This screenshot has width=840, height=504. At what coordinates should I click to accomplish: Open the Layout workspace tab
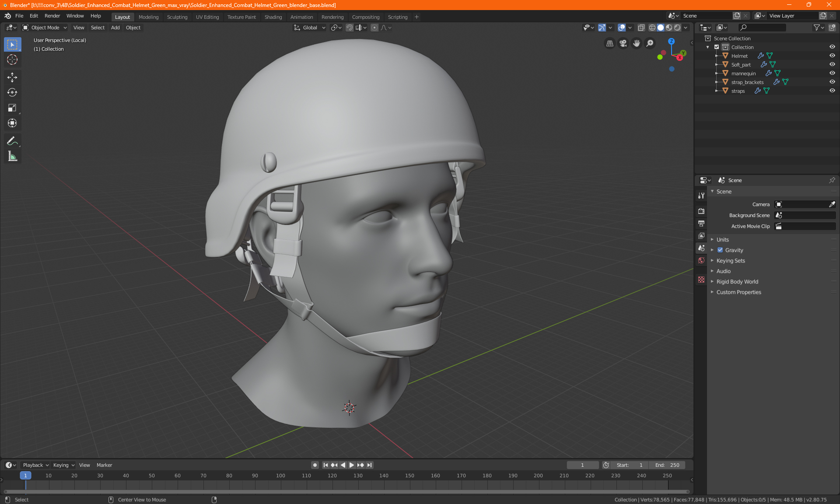point(122,16)
